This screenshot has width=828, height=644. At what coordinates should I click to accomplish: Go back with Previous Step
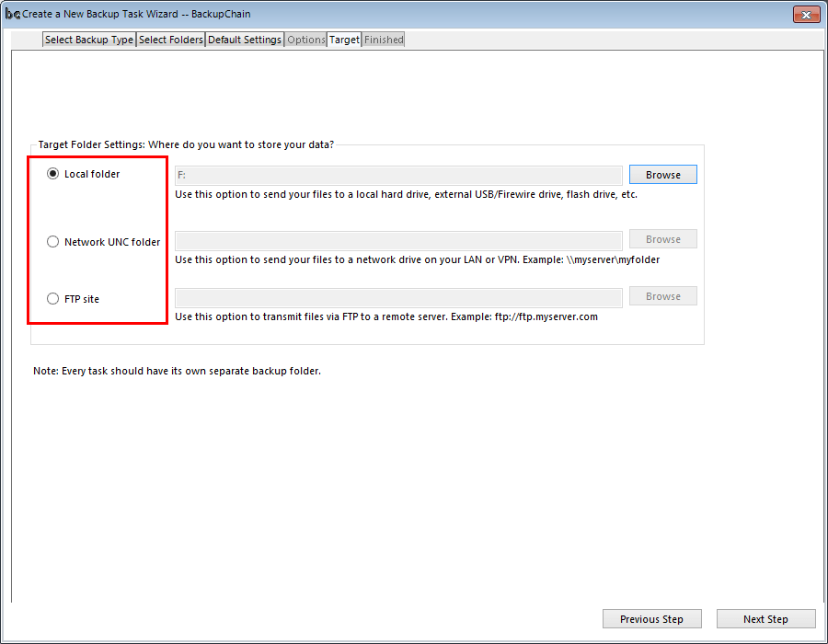tap(651, 618)
